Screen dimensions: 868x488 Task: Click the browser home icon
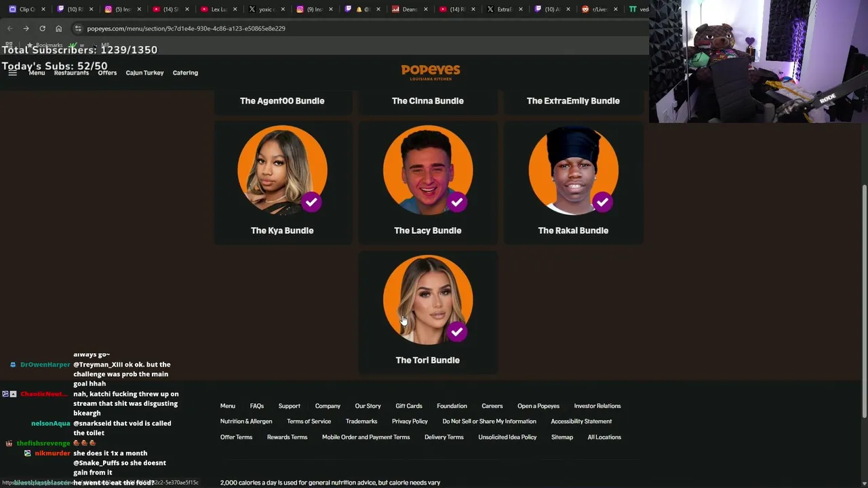tap(58, 28)
